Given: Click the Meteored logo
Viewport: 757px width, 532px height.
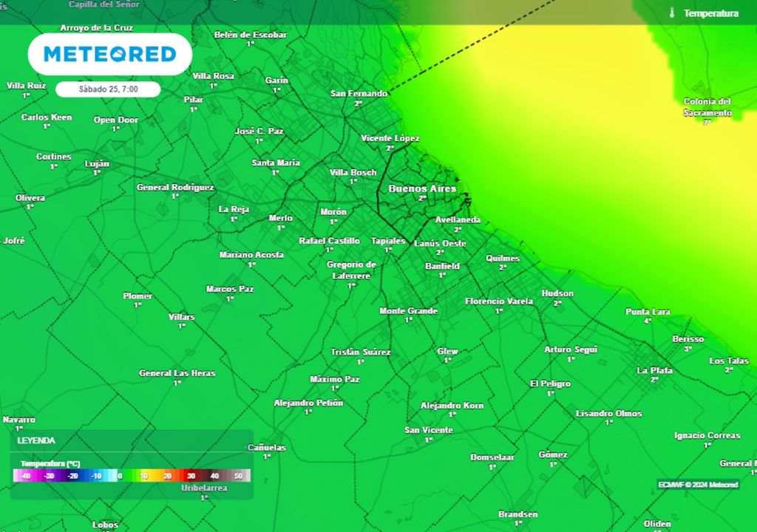Looking at the screenshot, I should (x=110, y=54).
